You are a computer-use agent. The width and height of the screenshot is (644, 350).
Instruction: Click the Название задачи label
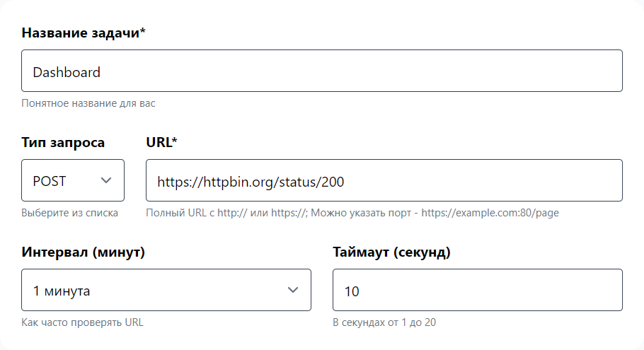(x=81, y=33)
